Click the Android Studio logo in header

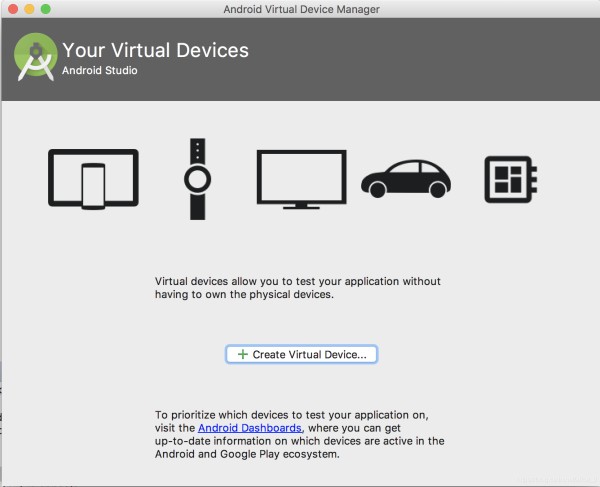[x=36, y=57]
